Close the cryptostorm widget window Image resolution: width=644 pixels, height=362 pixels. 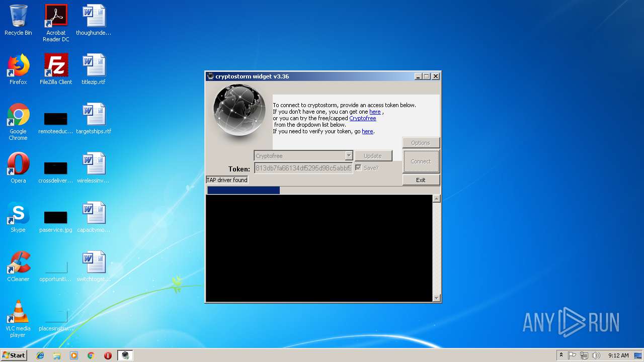pos(436,76)
